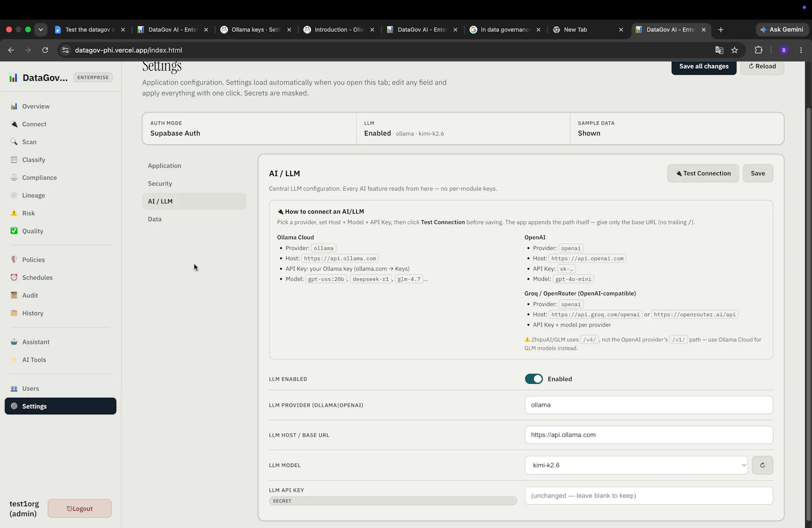The width and height of the screenshot is (812, 528).
Task: Bookmark this page with the star icon
Action: pyautogui.click(x=734, y=50)
